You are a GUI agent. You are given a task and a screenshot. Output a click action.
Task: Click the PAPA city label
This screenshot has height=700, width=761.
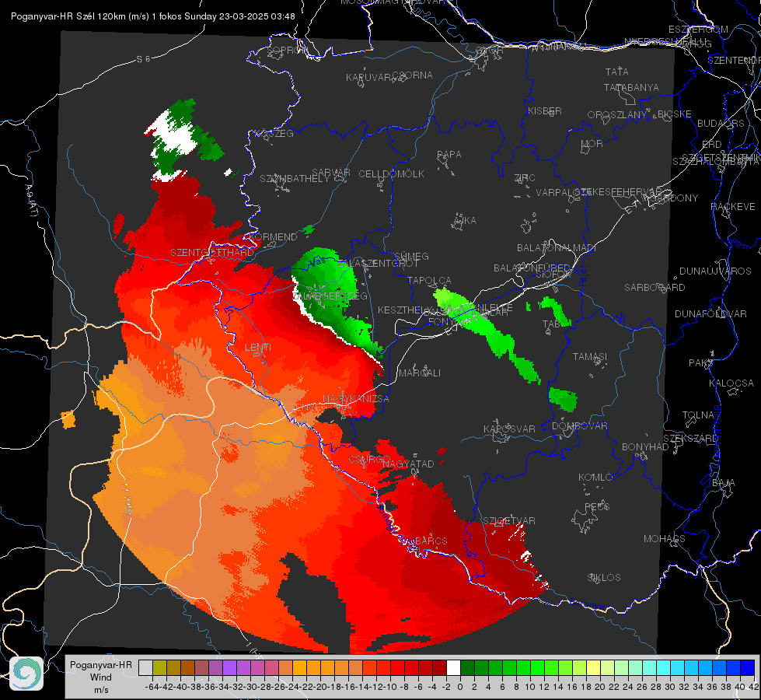tap(449, 155)
